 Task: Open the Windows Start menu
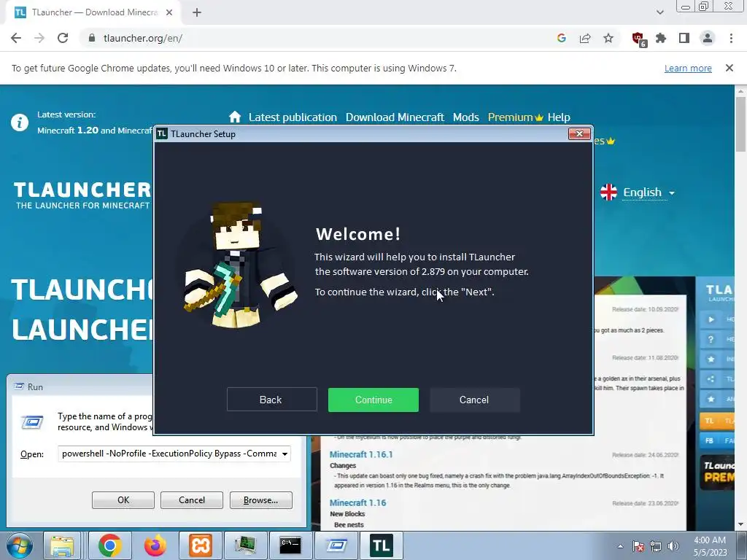20,545
